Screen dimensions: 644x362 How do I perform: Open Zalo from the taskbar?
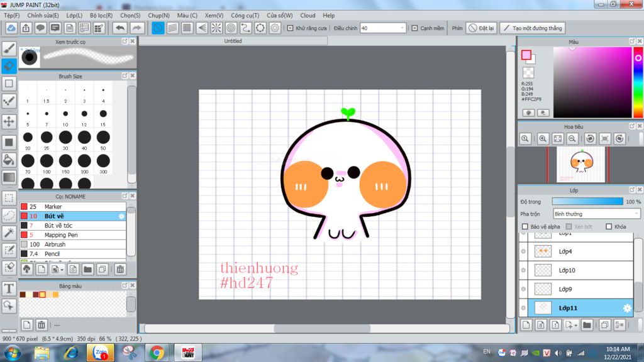point(100,353)
